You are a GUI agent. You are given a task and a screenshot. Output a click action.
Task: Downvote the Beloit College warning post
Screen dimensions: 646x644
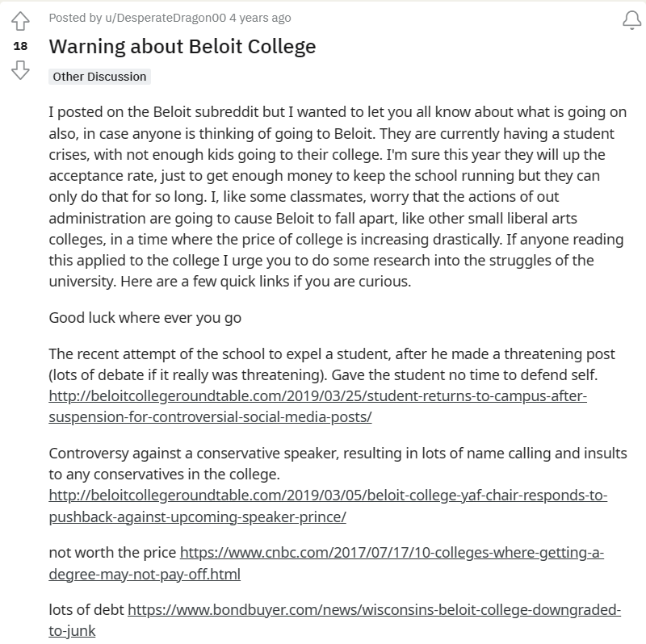(x=20, y=70)
